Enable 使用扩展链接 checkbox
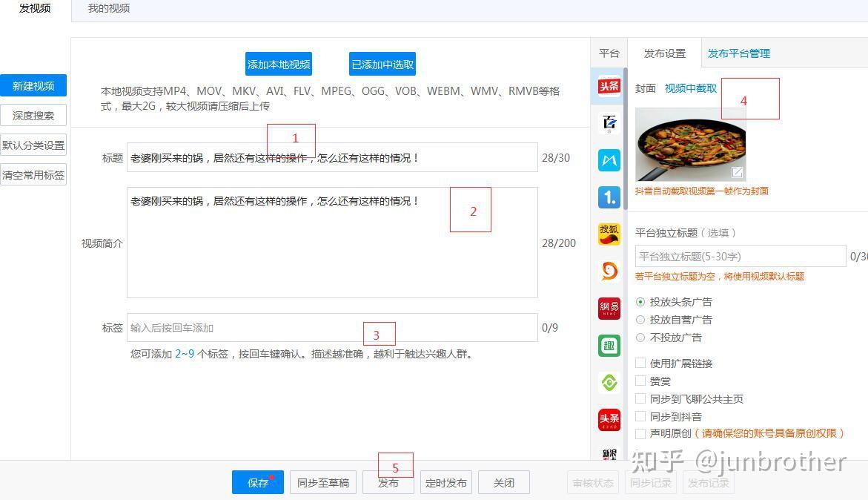868x500 pixels. pyautogui.click(x=640, y=364)
